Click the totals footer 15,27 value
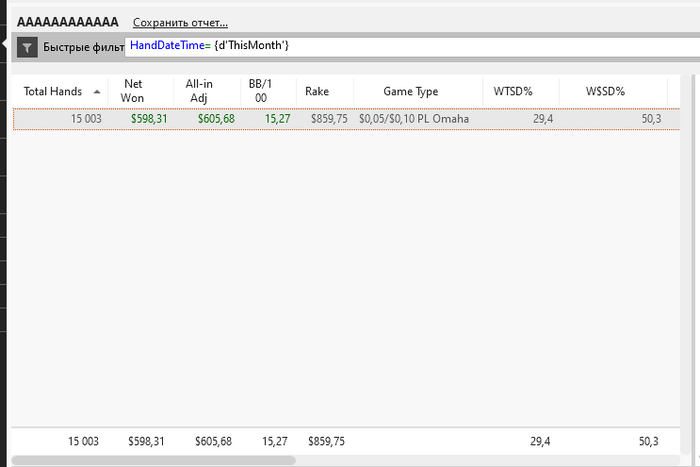Screen dimensions: 700x467 coord(275,442)
